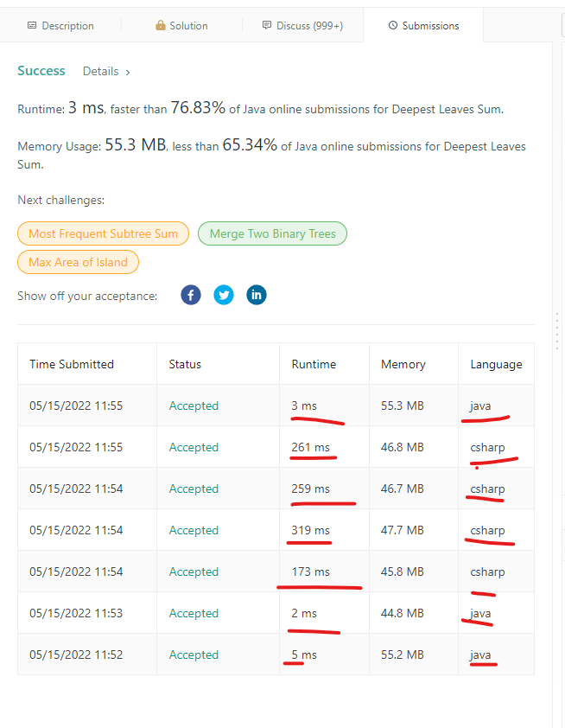Screen dimensions: 565x728
Task: Open Most Frequent Subtree Sum challenge
Action: (103, 233)
